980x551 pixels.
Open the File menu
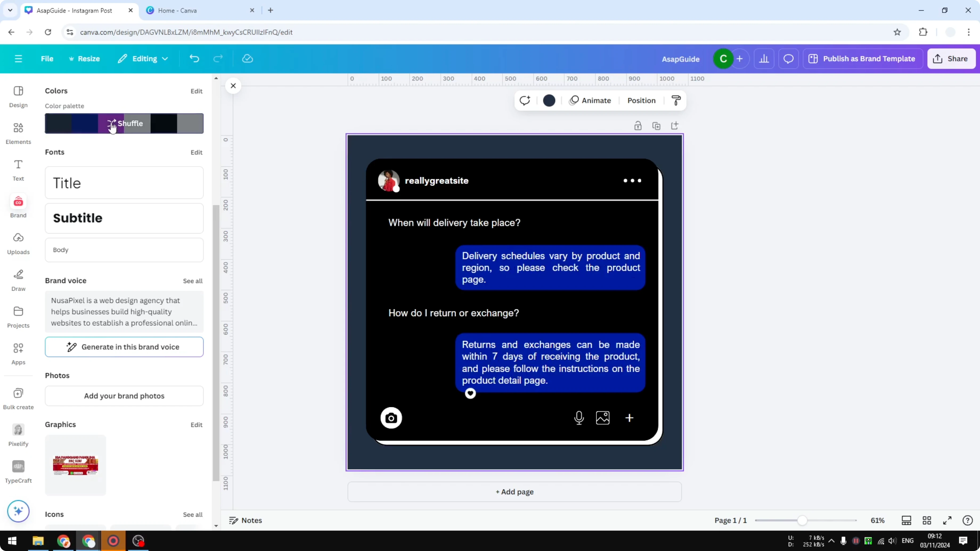pyautogui.click(x=47, y=59)
